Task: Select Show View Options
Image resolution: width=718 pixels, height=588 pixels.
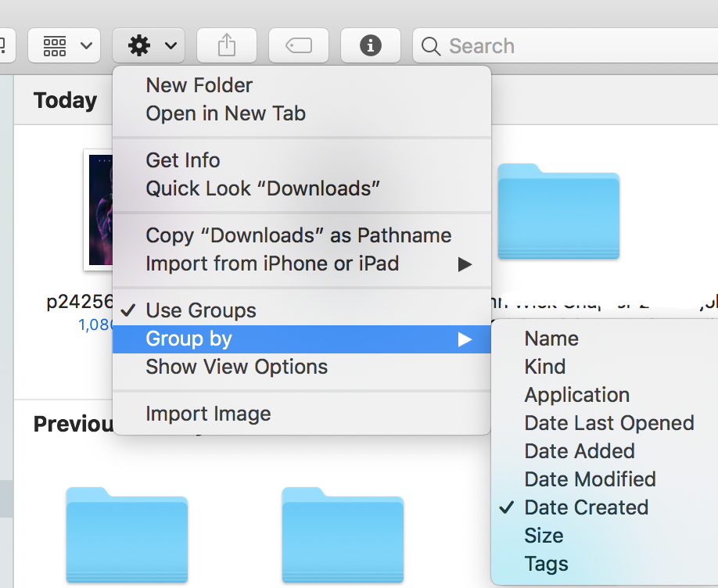Action: [x=302, y=367]
